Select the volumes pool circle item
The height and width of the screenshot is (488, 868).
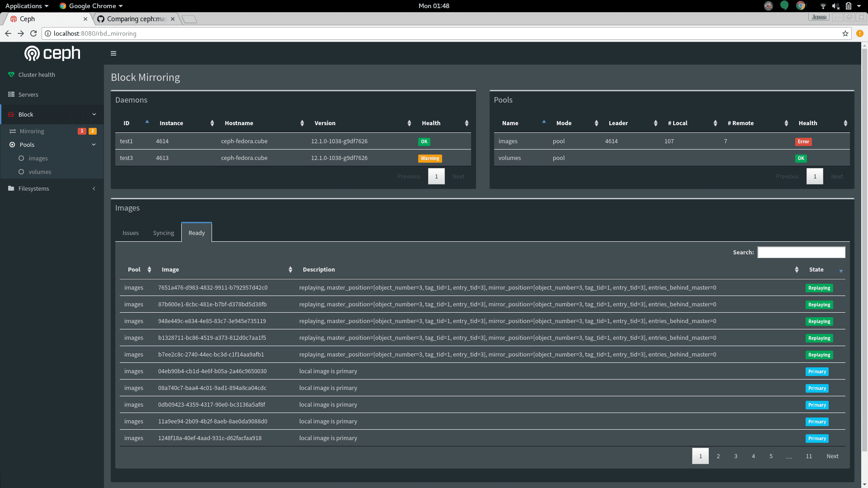click(21, 172)
